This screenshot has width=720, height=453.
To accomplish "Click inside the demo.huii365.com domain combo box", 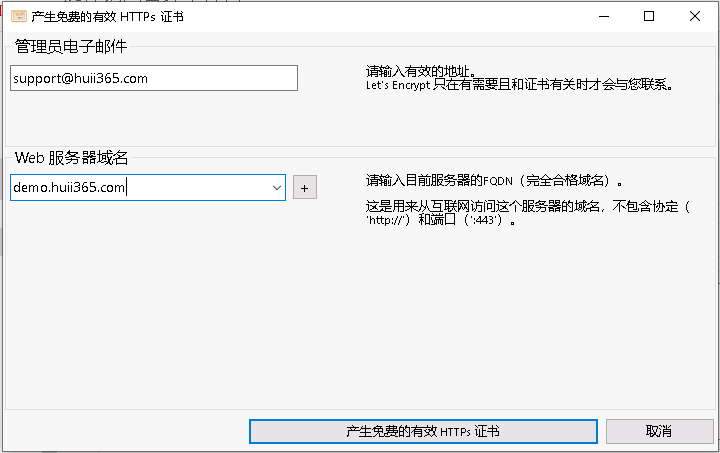I will pos(140,187).
